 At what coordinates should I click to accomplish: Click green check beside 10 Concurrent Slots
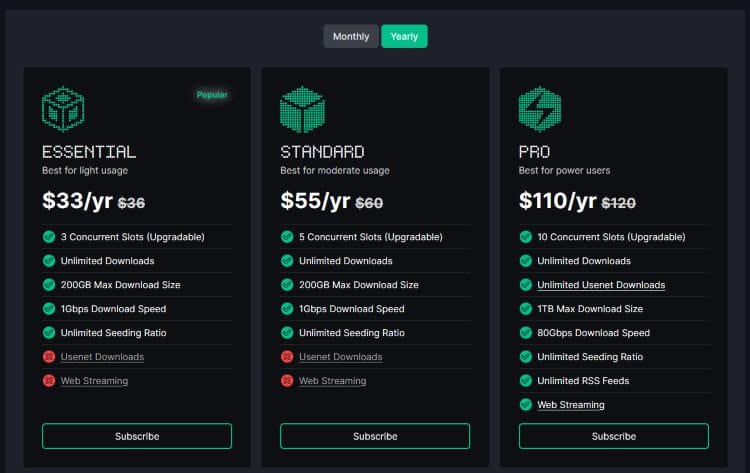coord(526,237)
